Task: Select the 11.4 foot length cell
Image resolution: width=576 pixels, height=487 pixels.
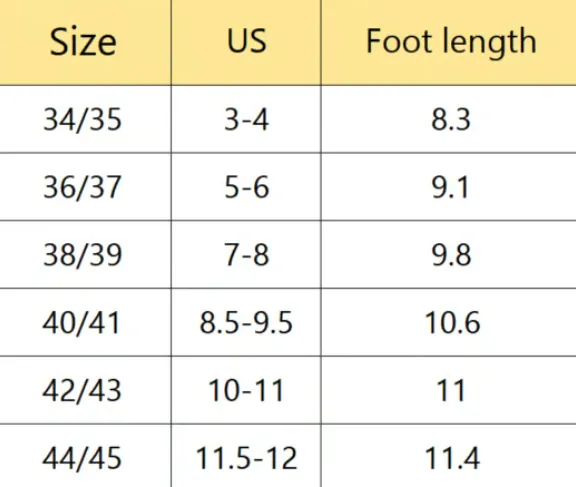Action: 449,456
